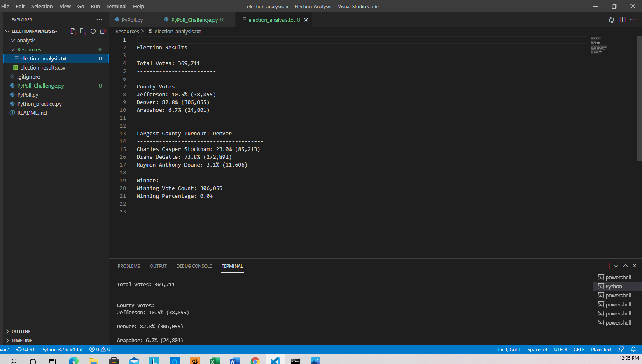Screen dimensions: 642x364
Task: Close the terminal panel
Action: pos(635,266)
